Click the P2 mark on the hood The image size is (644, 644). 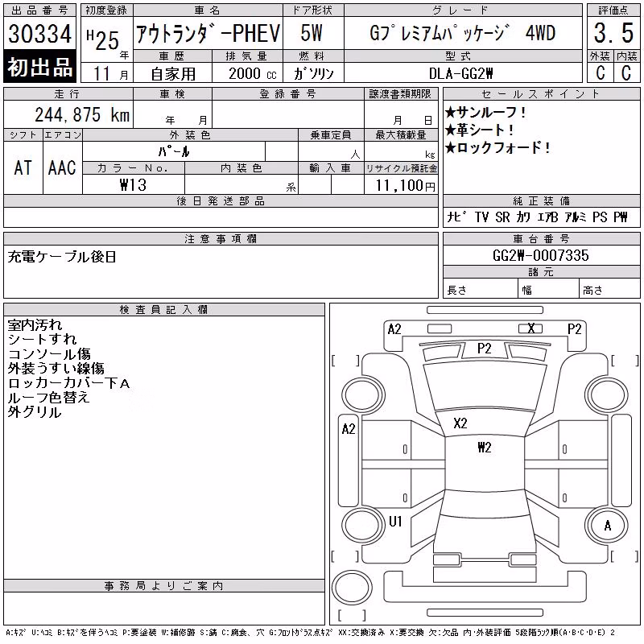485,349
